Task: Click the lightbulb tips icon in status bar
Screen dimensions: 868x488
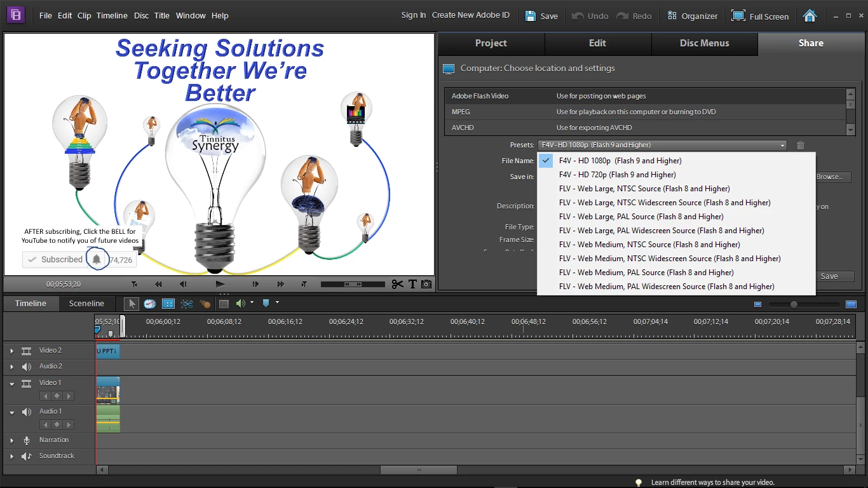Action: [639, 482]
